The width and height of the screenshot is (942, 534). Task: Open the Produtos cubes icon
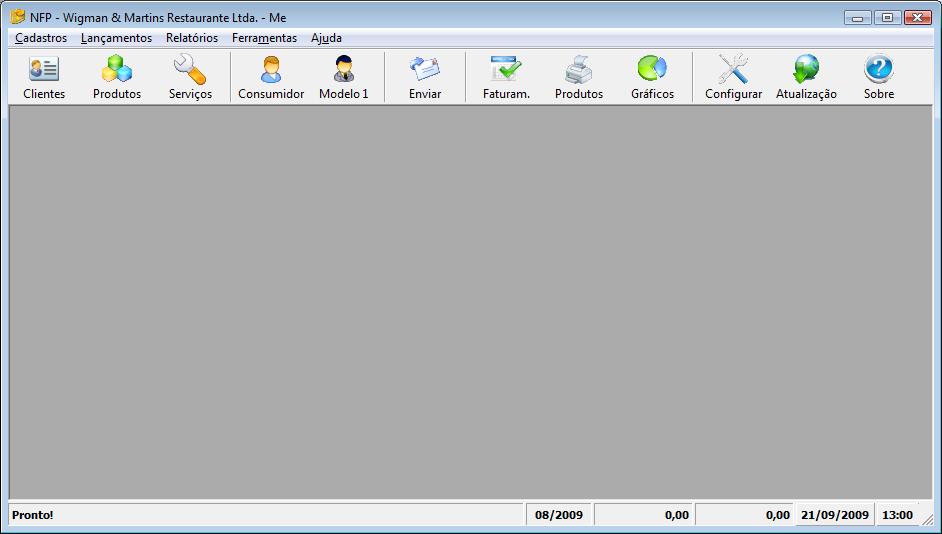pyautogui.click(x=117, y=68)
